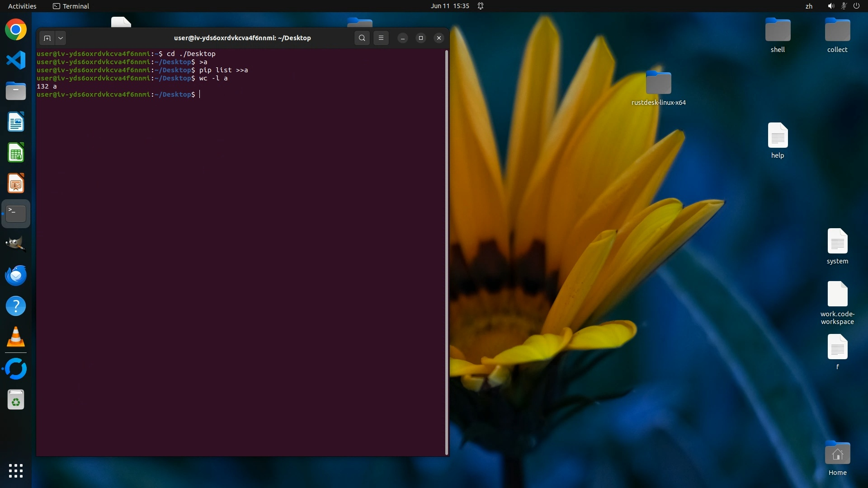Viewport: 868px width, 488px height.
Task: Open GIMP from the dock
Action: tap(16, 244)
